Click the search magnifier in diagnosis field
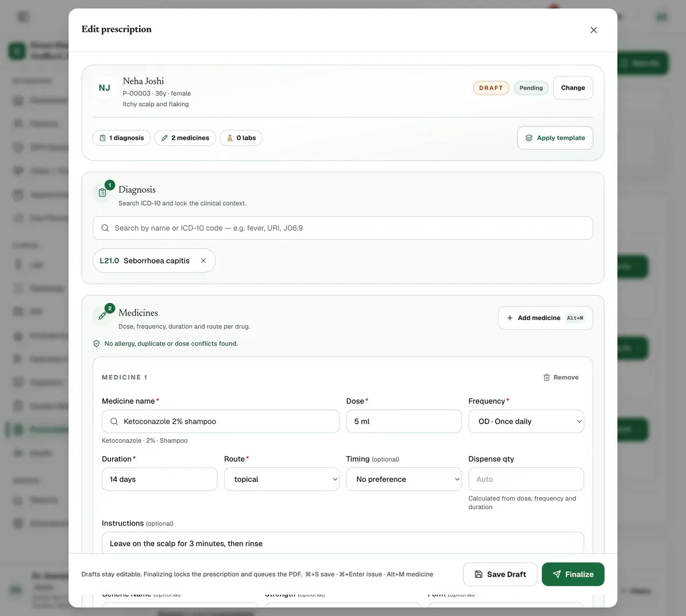Image resolution: width=686 pixels, height=616 pixels. (x=105, y=228)
